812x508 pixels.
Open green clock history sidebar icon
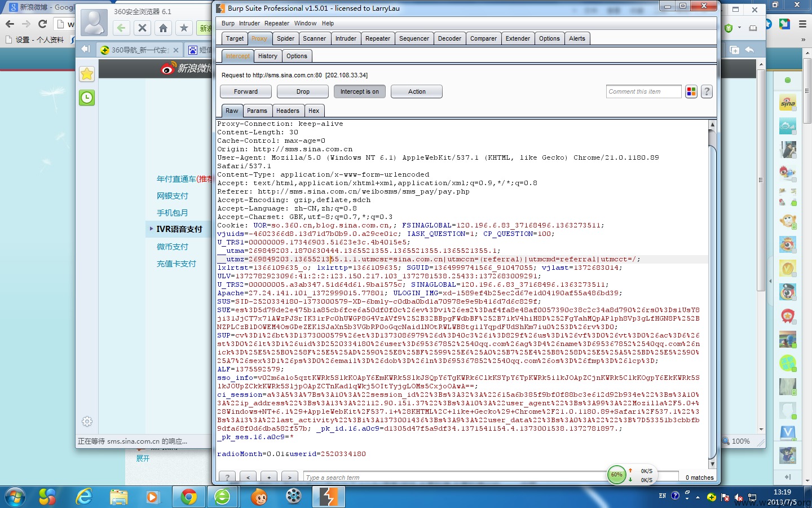87,98
